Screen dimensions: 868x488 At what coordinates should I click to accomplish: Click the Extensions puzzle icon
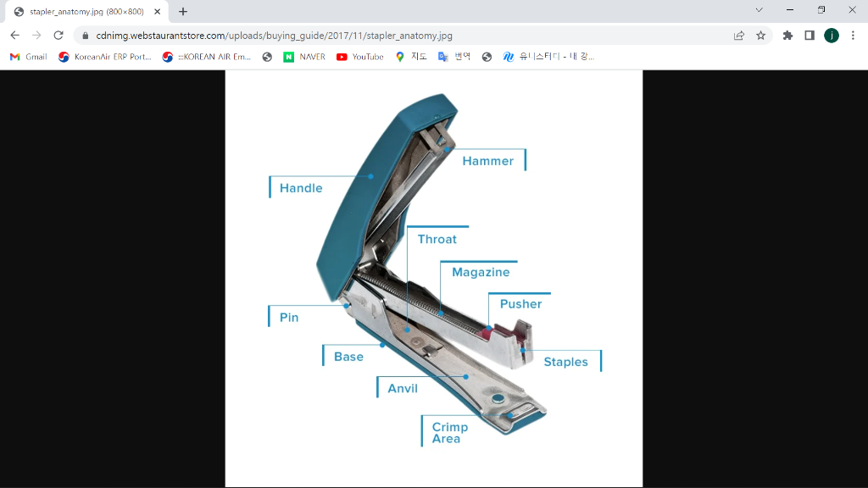click(787, 36)
